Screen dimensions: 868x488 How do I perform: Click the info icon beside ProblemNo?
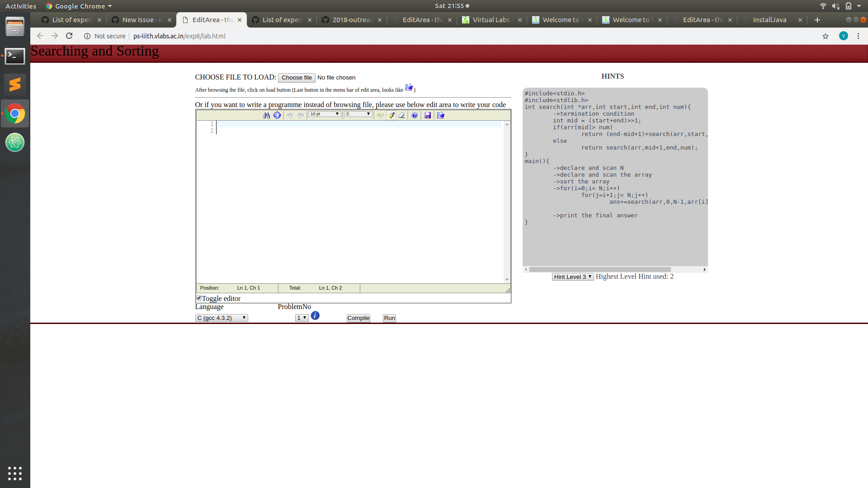(315, 315)
